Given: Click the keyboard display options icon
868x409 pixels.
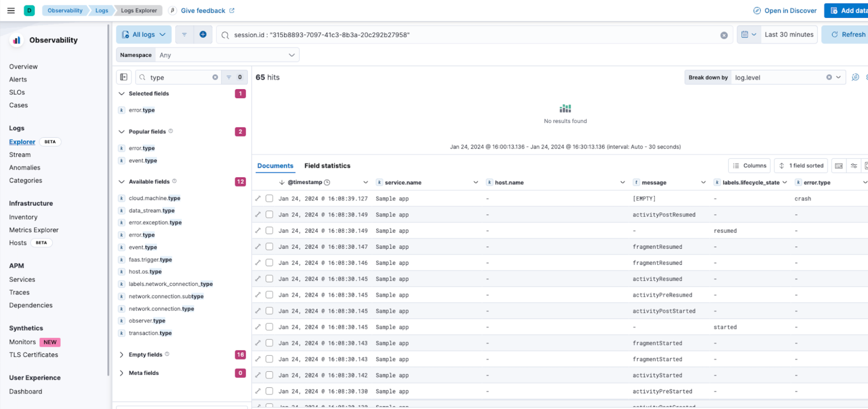Looking at the screenshot, I should [838, 165].
